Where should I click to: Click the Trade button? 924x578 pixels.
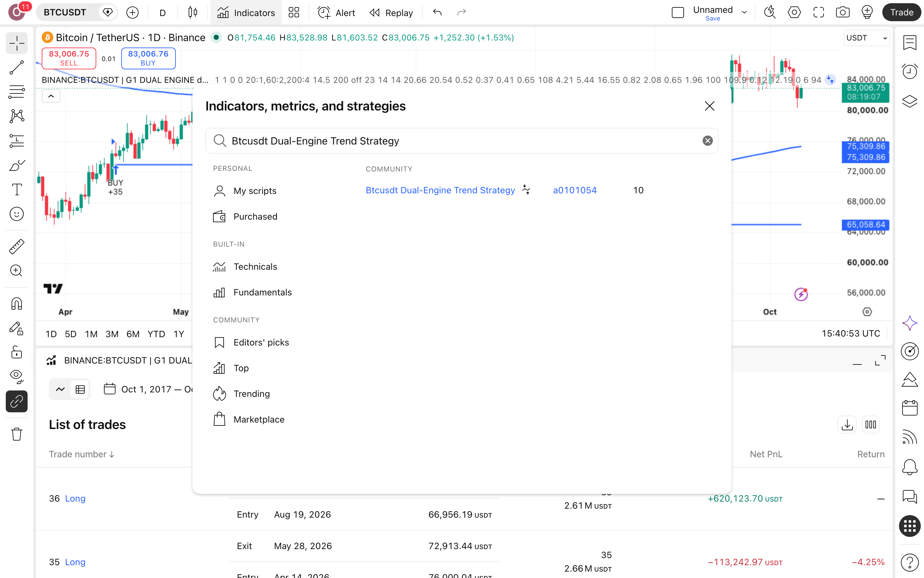pos(902,13)
